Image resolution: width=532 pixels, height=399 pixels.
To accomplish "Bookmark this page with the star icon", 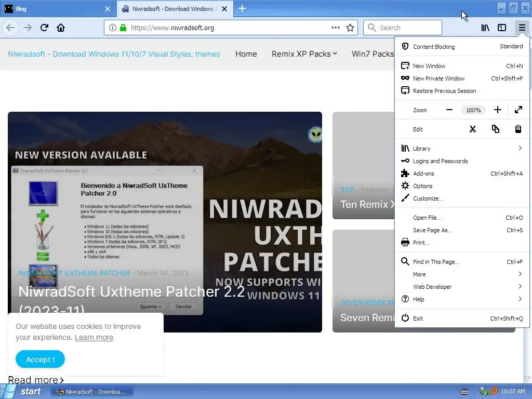I will (350, 28).
